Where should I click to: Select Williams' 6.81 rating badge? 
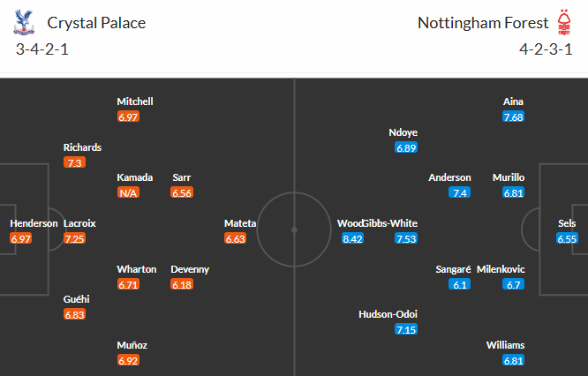coord(513,360)
